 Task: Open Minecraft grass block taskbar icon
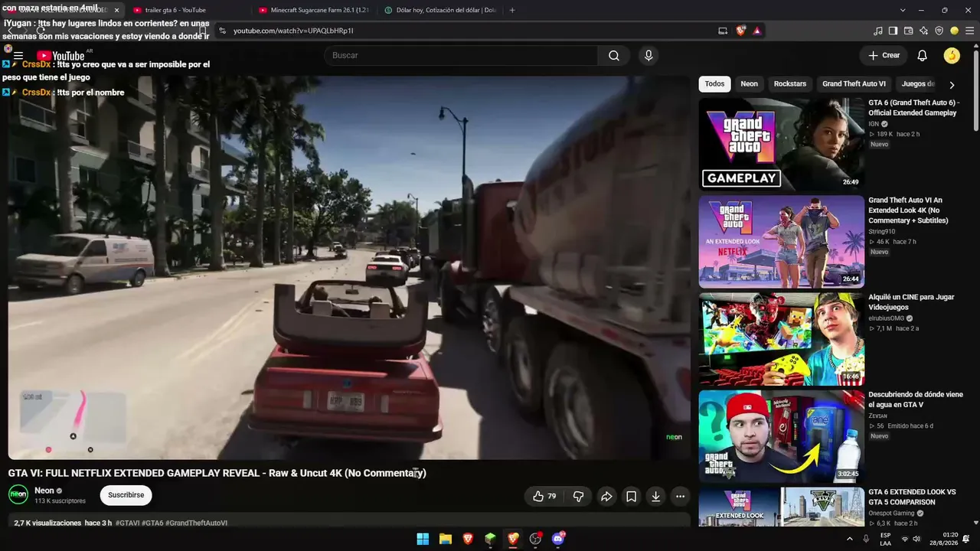click(490, 539)
